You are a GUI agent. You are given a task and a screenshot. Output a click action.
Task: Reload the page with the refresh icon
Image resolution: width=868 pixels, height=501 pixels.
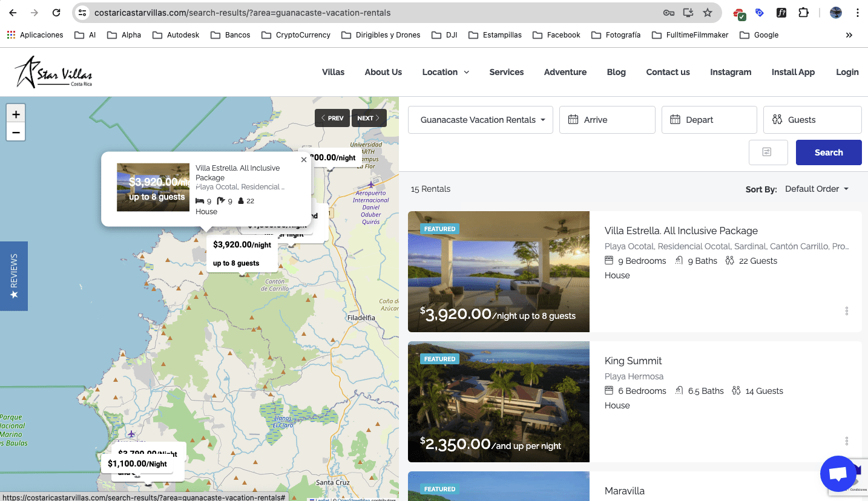56,13
